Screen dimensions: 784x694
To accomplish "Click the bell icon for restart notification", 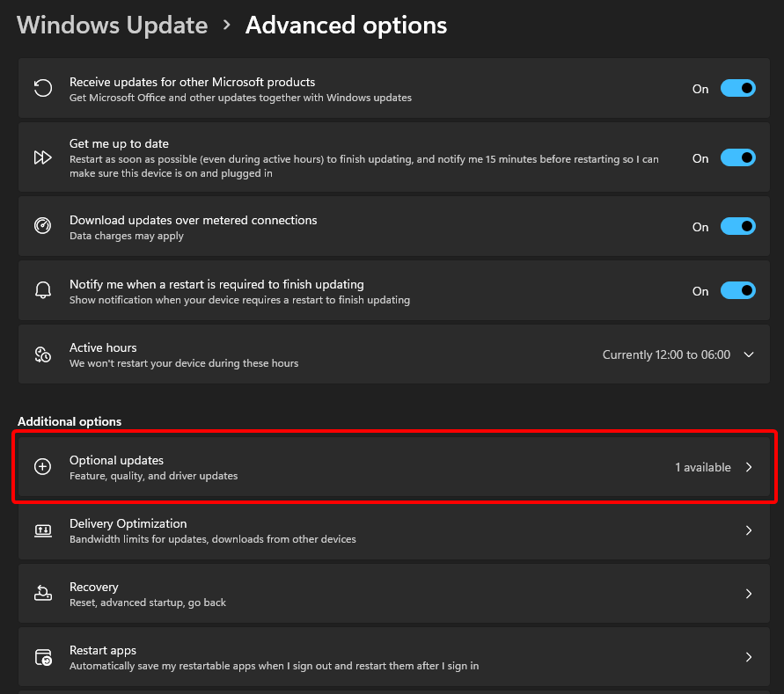I will pyautogui.click(x=43, y=290).
